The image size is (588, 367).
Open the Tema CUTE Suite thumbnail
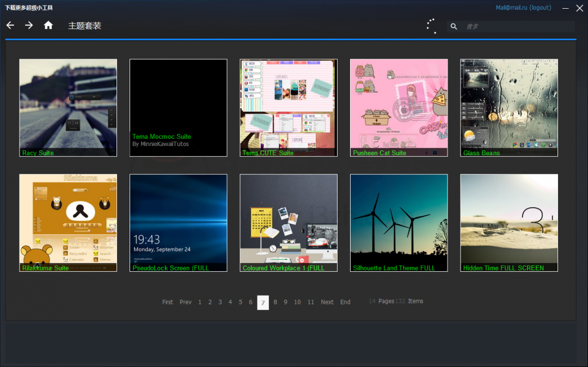point(289,108)
